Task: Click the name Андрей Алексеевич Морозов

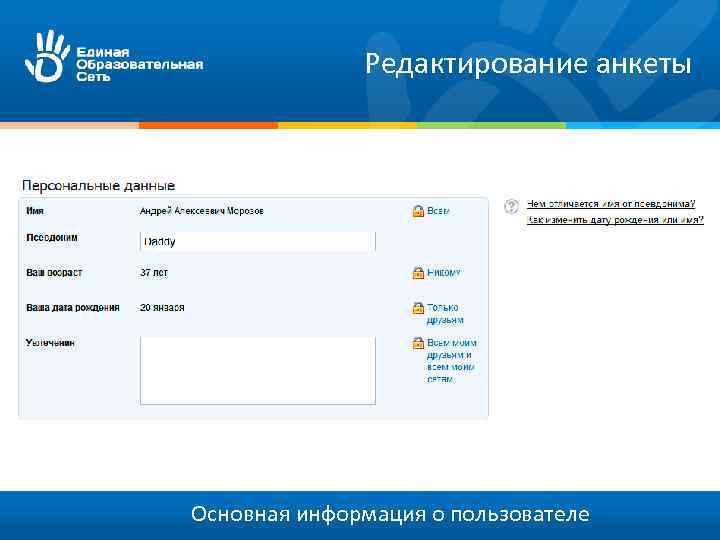Action: tap(202, 211)
